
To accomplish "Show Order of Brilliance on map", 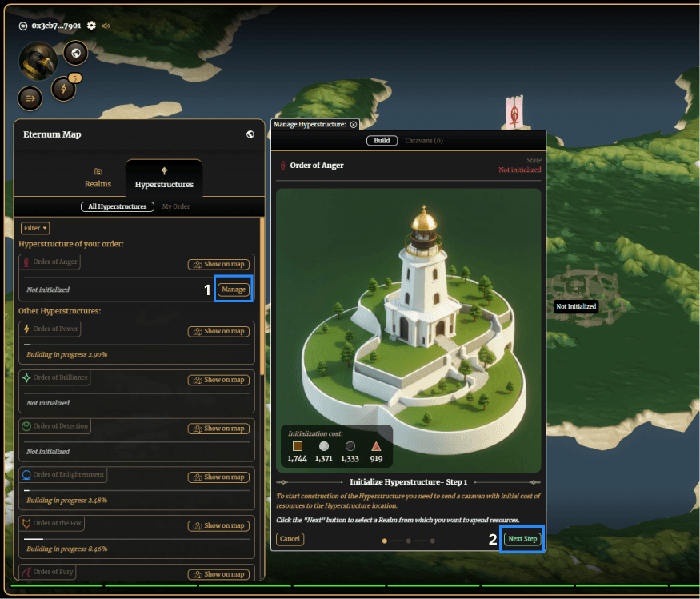I will click(218, 381).
